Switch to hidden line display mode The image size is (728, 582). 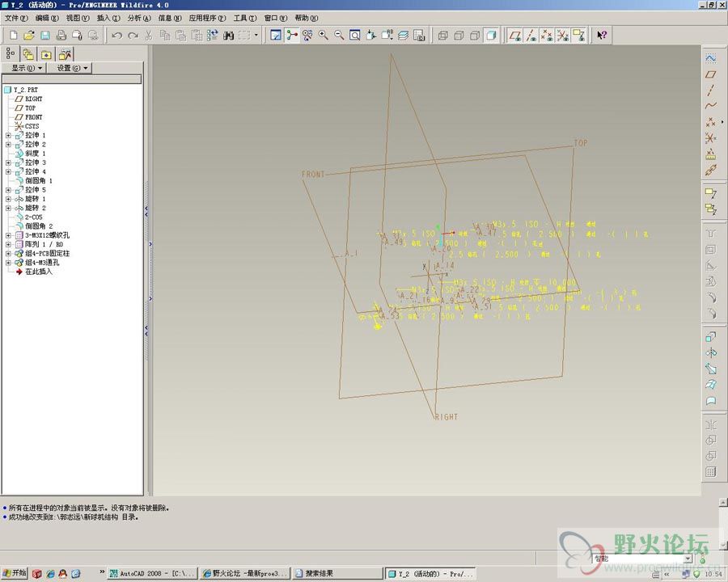(459, 36)
